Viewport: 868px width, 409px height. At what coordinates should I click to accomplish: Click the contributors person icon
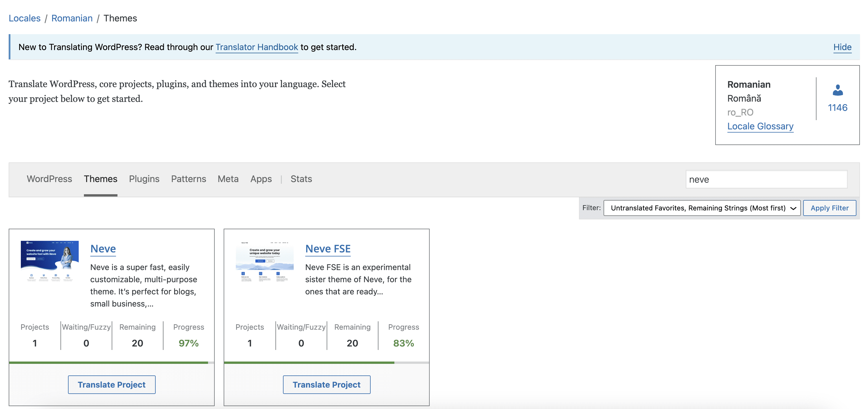coord(837,90)
